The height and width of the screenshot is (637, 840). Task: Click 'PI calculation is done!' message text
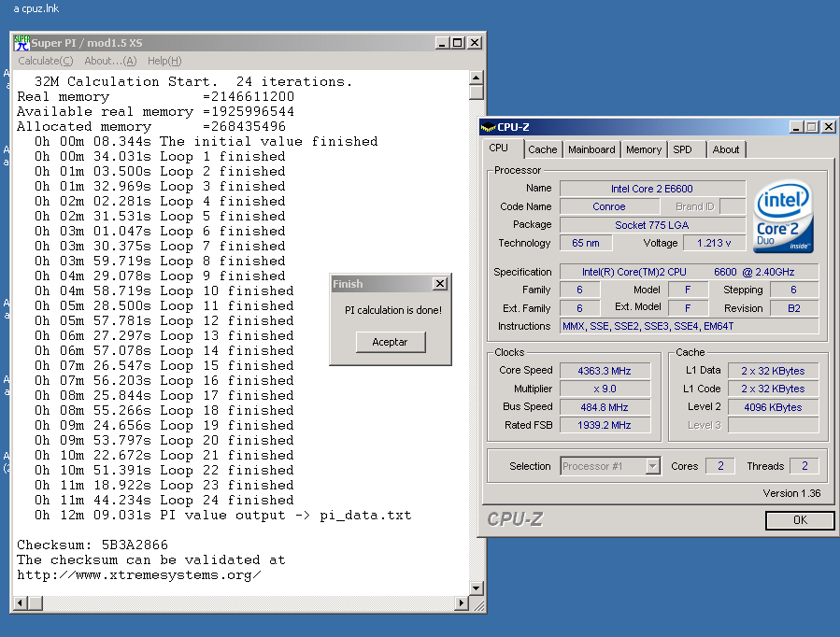(393, 310)
